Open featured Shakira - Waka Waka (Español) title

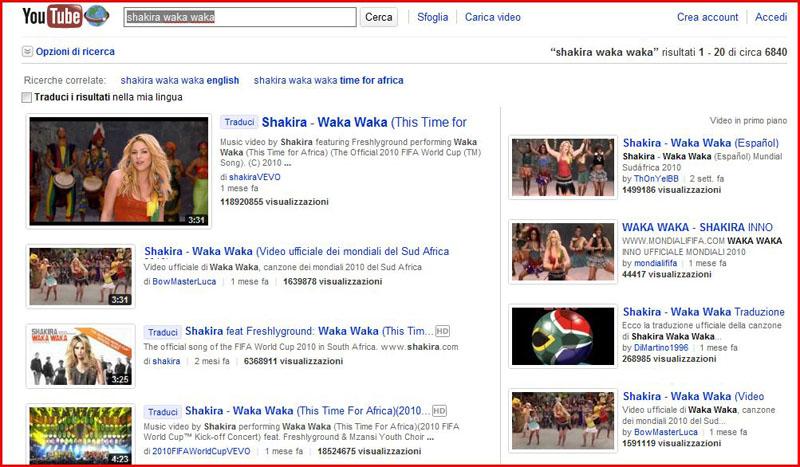(x=701, y=143)
